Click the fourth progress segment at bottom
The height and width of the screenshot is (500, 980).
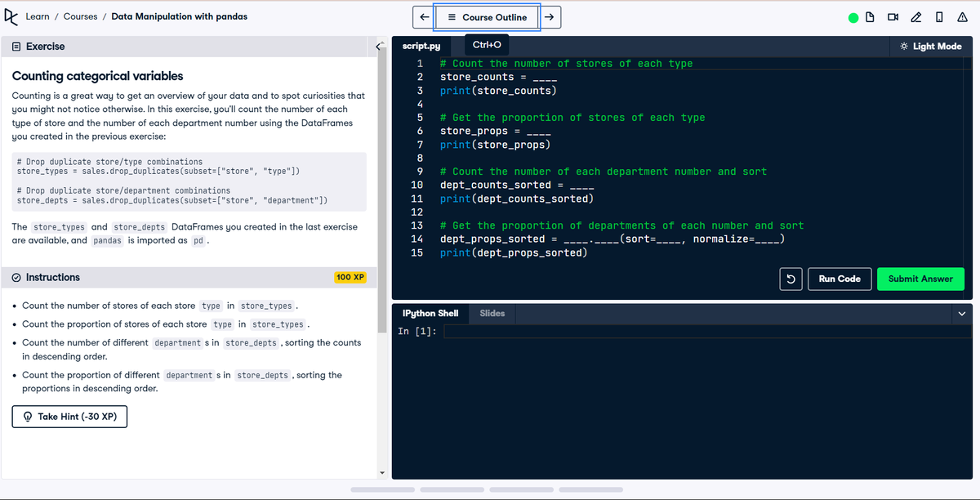click(x=591, y=490)
